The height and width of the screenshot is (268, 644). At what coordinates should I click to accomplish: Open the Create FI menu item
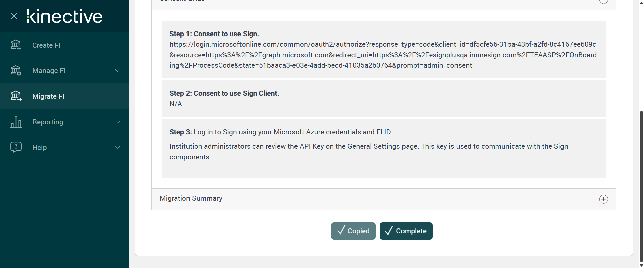(x=46, y=45)
